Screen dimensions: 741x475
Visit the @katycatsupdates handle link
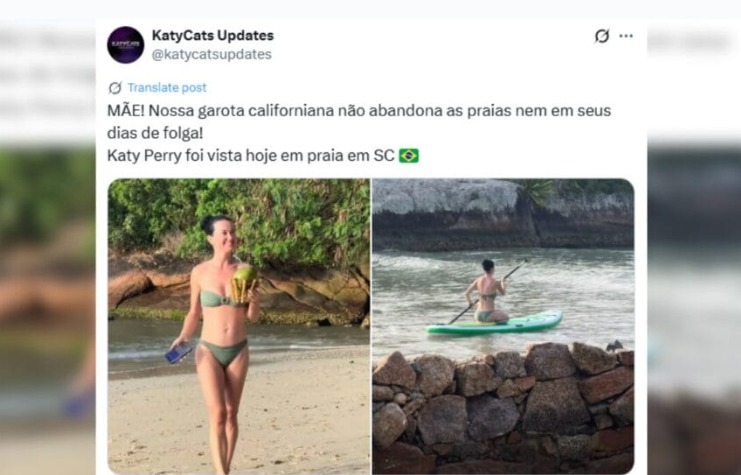coord(212,54)
